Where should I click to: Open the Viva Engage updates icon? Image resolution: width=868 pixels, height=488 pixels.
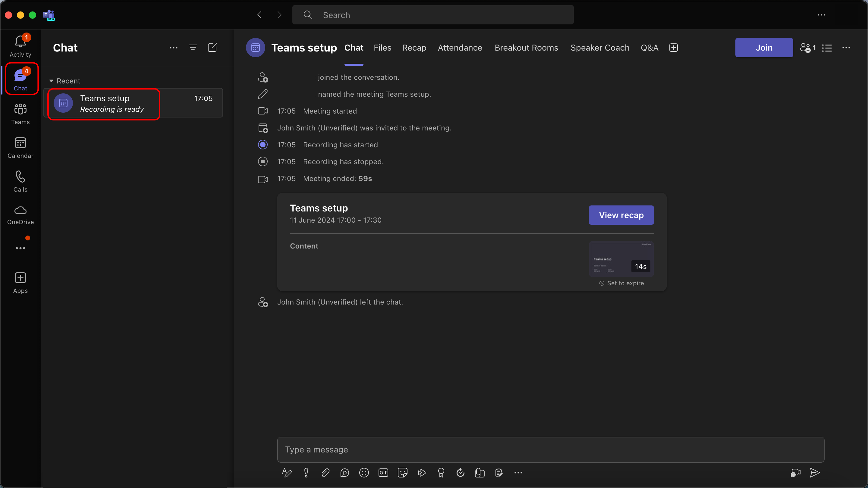(460, 473)
